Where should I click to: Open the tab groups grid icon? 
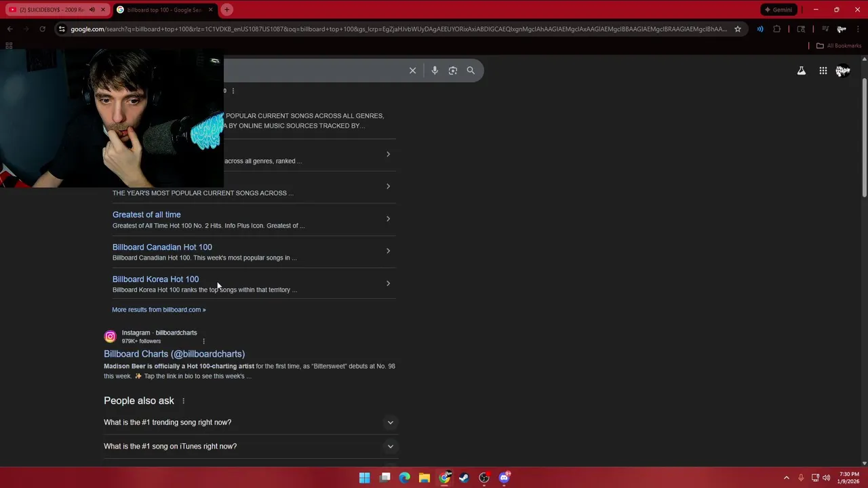pyautogui.click(x=9, y=46)
